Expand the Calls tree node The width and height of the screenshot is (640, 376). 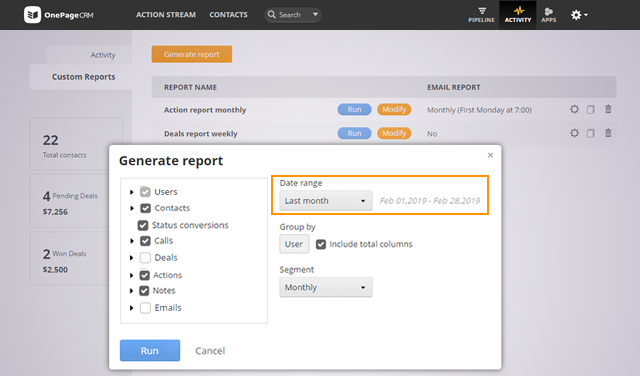coord(131,241)
